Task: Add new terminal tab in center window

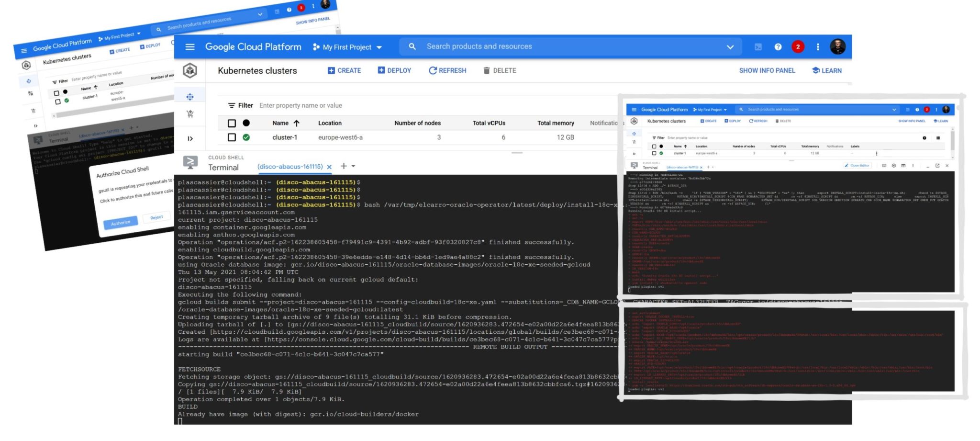Action: (344, 166)
